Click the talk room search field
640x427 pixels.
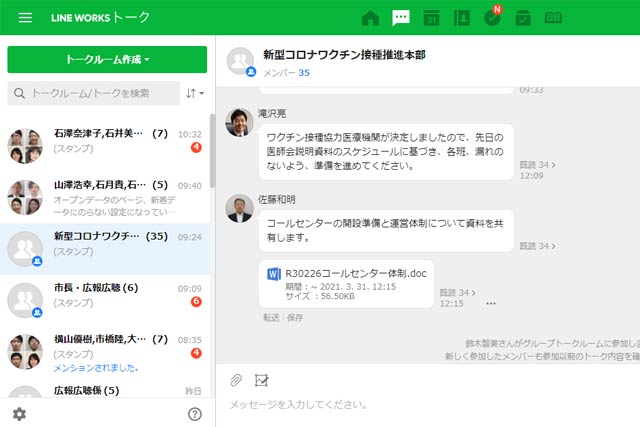click(x=93, y=93)
